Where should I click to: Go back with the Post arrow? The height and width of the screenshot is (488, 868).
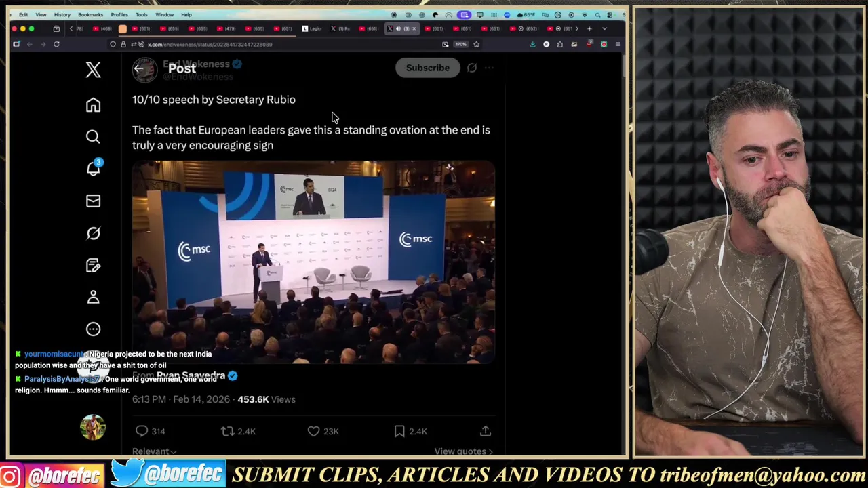tap(139, 68)
